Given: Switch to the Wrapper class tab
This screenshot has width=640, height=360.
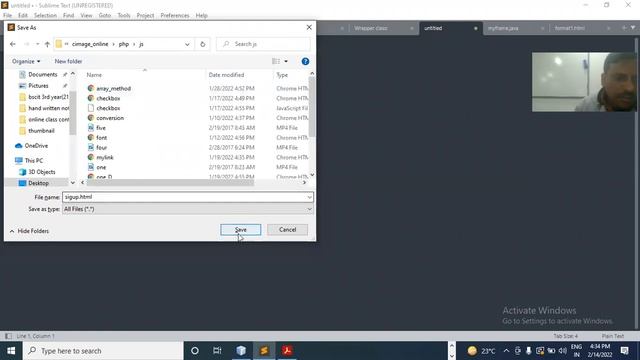Looking at the screenshot, I should pos(371,28).
